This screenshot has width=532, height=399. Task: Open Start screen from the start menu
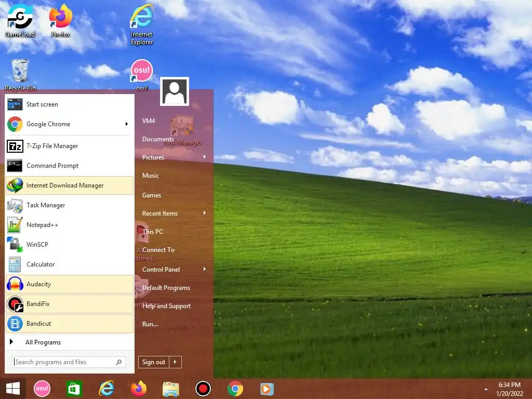tap(70, 104)
